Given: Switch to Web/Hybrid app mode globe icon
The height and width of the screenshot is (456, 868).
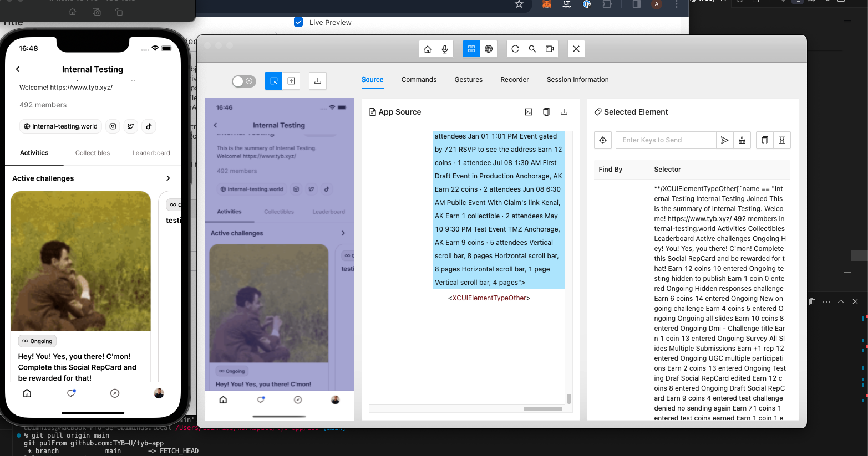Looking at the screenshot, I should (x=489, y=49).
